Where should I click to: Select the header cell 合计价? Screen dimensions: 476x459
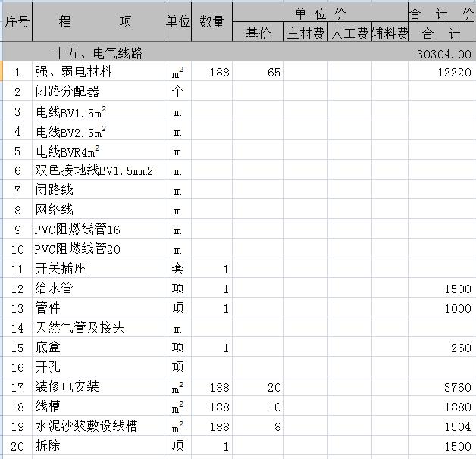click(442, 12)
